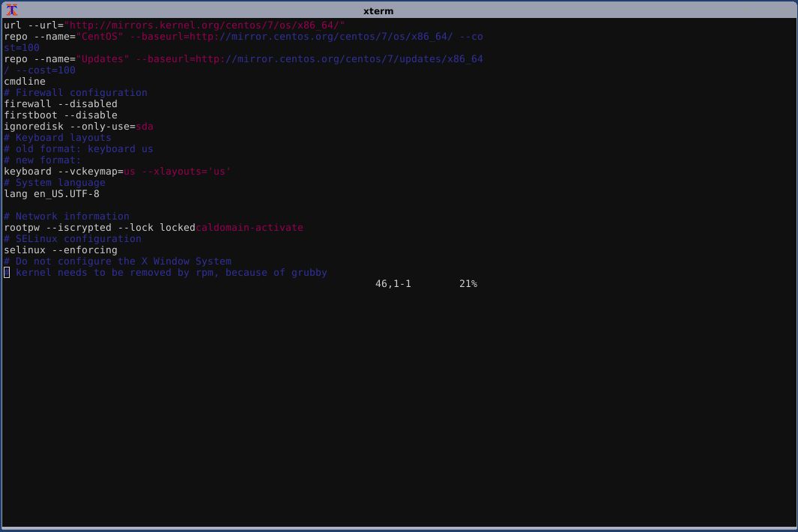The width and height of the screenshot is (798, 532).
Task: Click the "46,1-1" cursor position indicator
Action: tap(393, 283)
